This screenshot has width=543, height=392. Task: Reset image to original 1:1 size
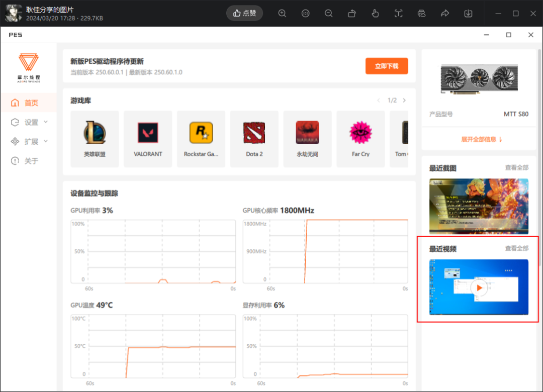click(x=305, y=14)
